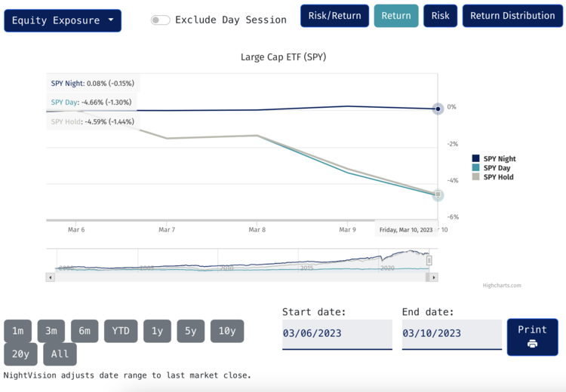Screen dimensions: 566x392
Task: Set range to 1m
Action: 17,331
